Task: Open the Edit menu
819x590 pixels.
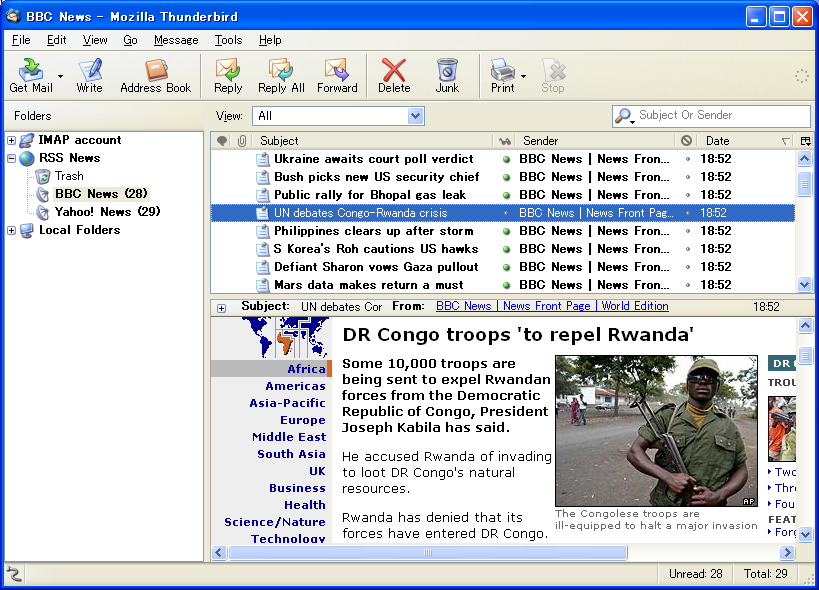Action: (x=56, y=40)
